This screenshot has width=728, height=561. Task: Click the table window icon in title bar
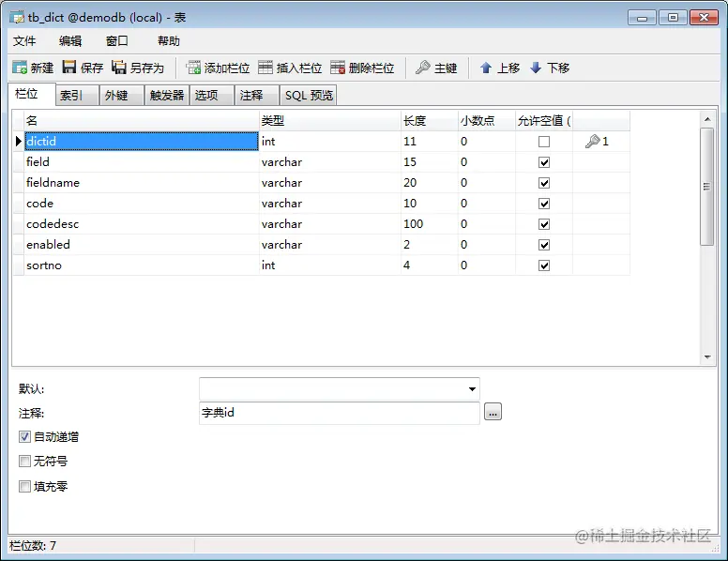click(x=17, y=18)
